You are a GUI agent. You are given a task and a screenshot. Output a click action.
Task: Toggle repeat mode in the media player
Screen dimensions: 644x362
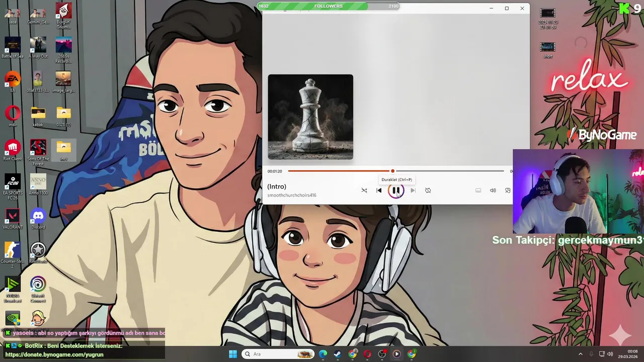pos(428,191)
